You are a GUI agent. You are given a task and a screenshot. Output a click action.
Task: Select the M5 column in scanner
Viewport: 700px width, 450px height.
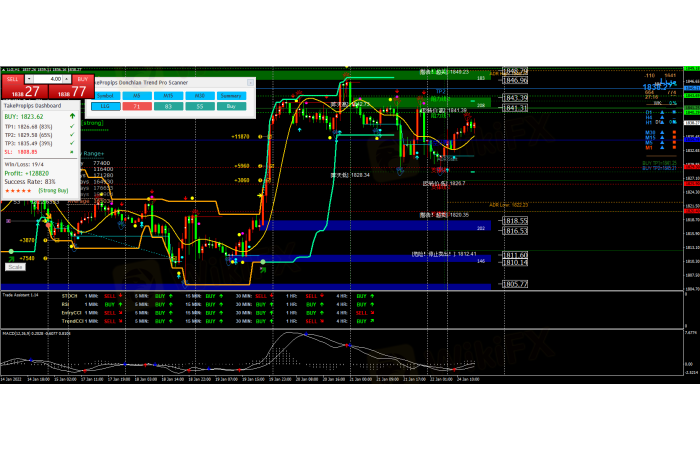pos(138,95)
